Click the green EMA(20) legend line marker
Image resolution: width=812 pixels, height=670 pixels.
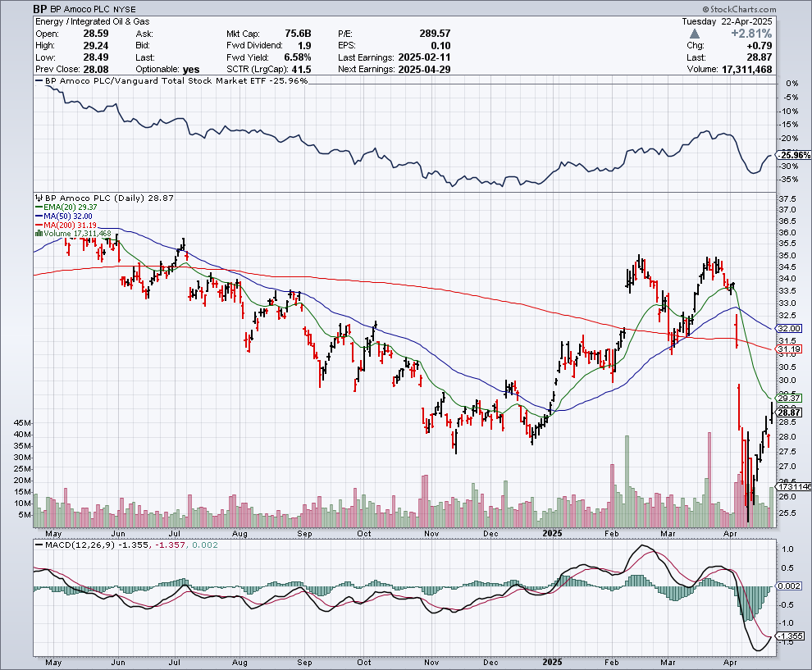[37, 208]
